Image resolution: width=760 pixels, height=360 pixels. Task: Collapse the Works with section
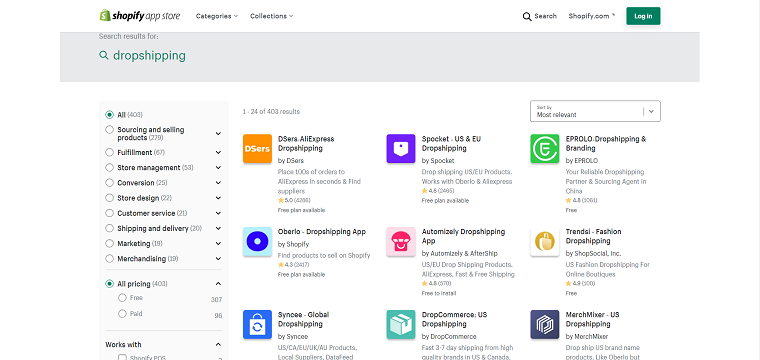pyautogui.click(x=218, y=344)
